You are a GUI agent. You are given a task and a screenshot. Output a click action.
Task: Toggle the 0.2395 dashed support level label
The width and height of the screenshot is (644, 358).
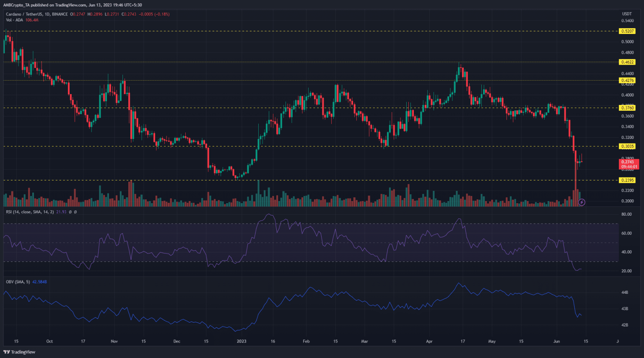[x=627, y=180]
